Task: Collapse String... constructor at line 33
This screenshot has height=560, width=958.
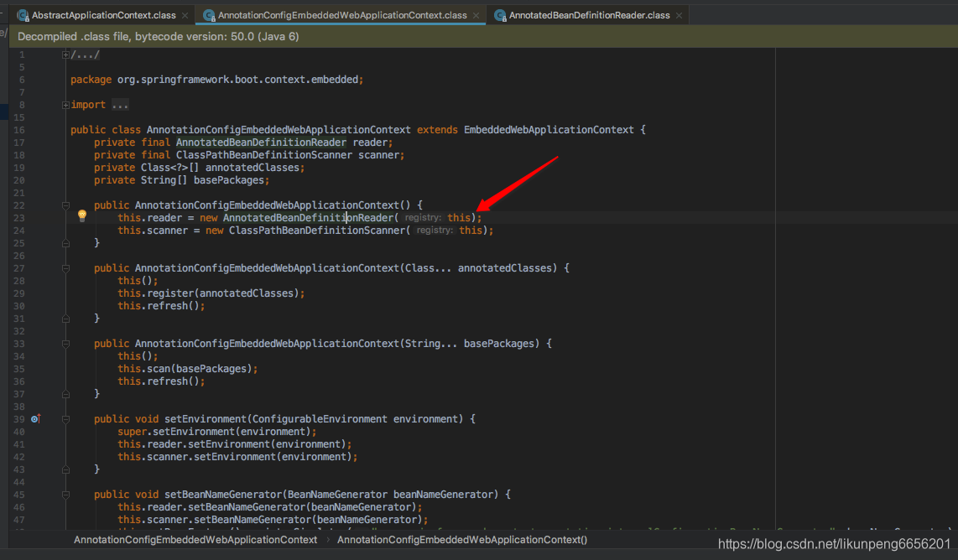Action: (65, 344)
